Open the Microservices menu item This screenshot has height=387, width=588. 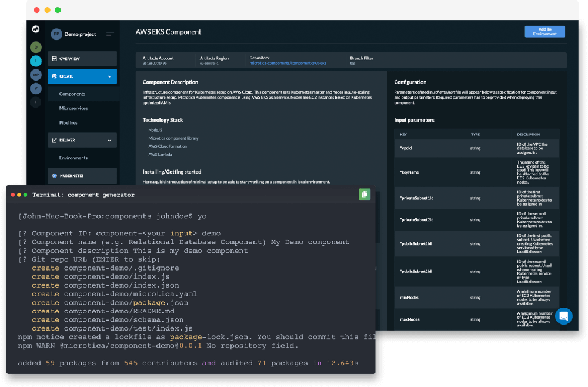coord(73,108)
